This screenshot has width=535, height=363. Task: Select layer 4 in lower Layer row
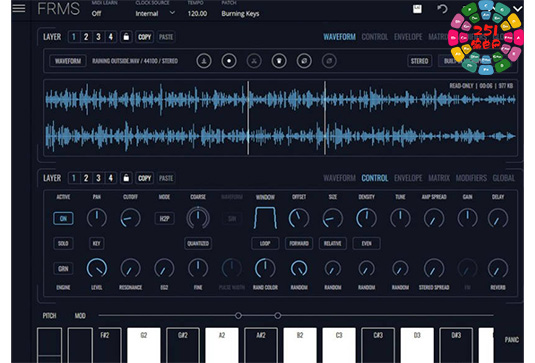coord(111,178)
